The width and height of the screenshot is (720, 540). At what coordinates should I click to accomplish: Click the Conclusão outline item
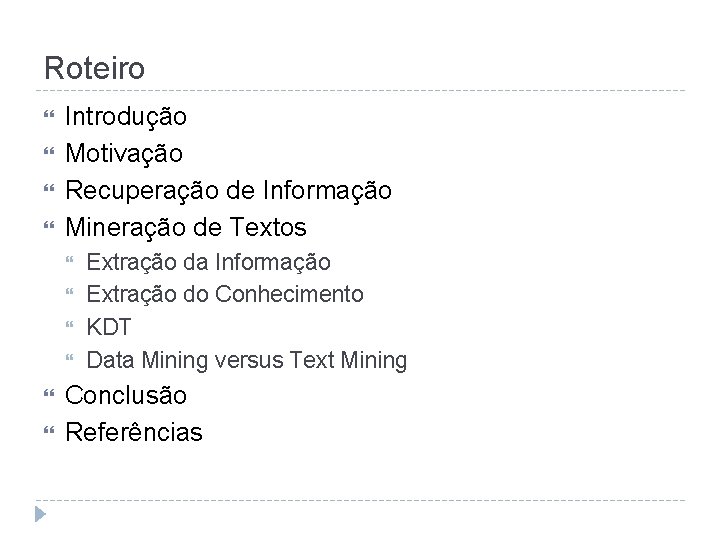(125, 395)
